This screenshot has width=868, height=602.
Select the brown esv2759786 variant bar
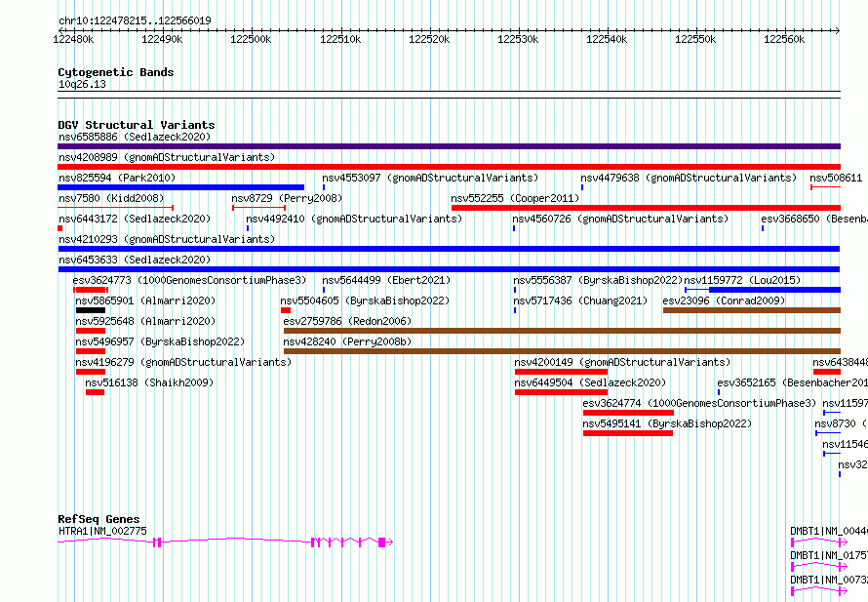point(562,331)
